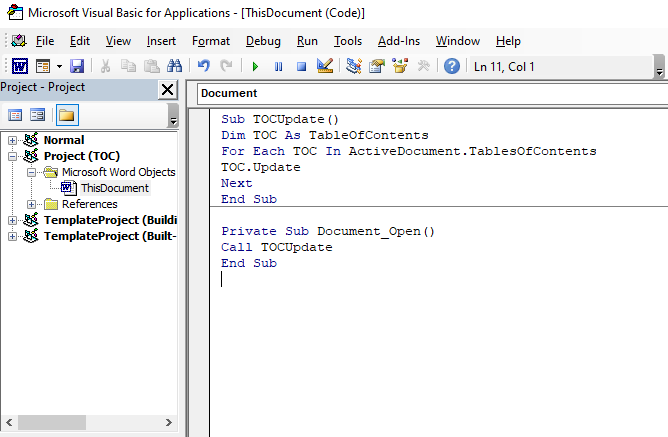668x437 pixels.
Task: Click the Cut scissors icon
Action: pyautogui.click(x=105, y=66)
